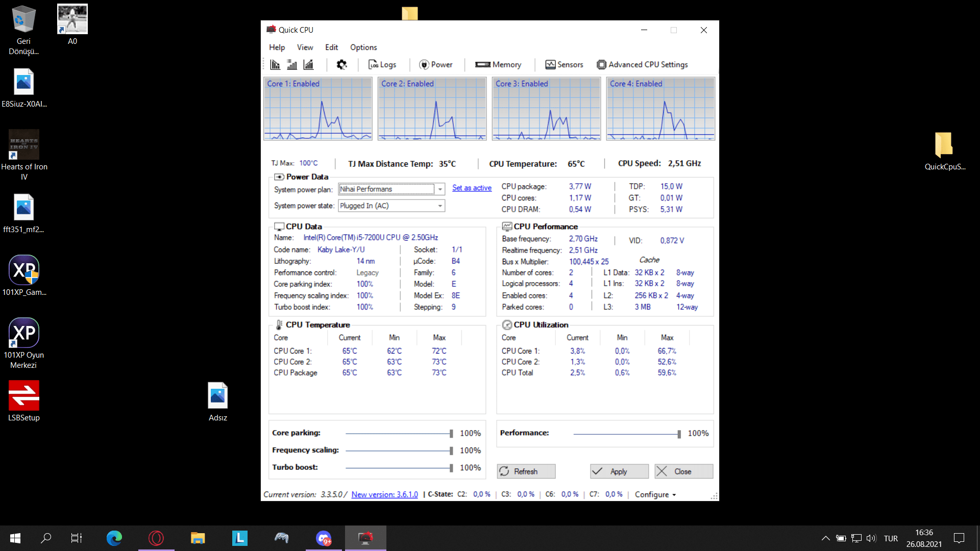Select the Core 2 usage graph
The image size is (980, 551).
click(x=432, y=109)
